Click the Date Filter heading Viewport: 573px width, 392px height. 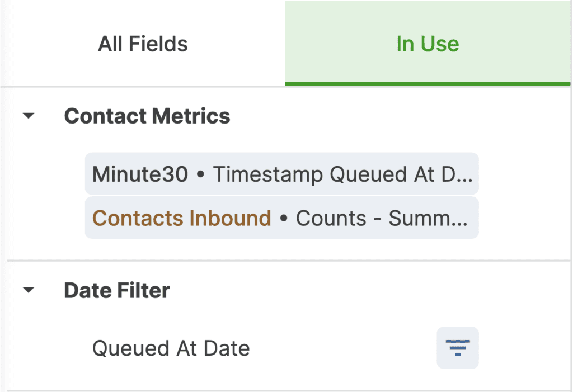pos(116,290)
